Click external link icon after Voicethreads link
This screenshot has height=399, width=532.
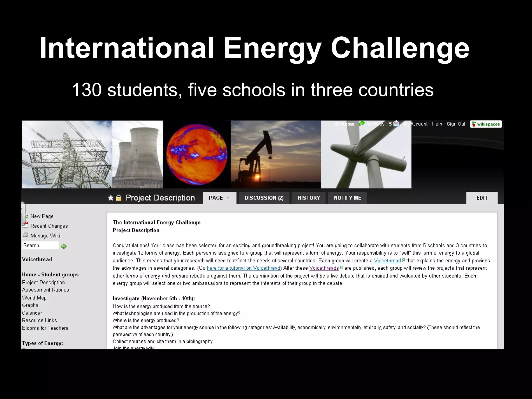pyautogui.click(x=342, y=267)
